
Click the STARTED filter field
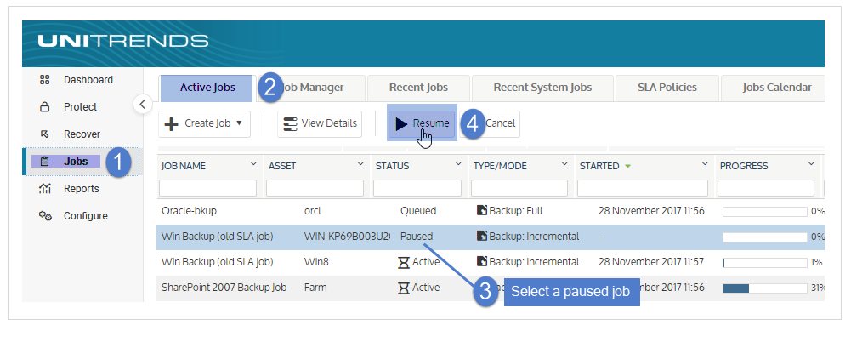[643, 188]
